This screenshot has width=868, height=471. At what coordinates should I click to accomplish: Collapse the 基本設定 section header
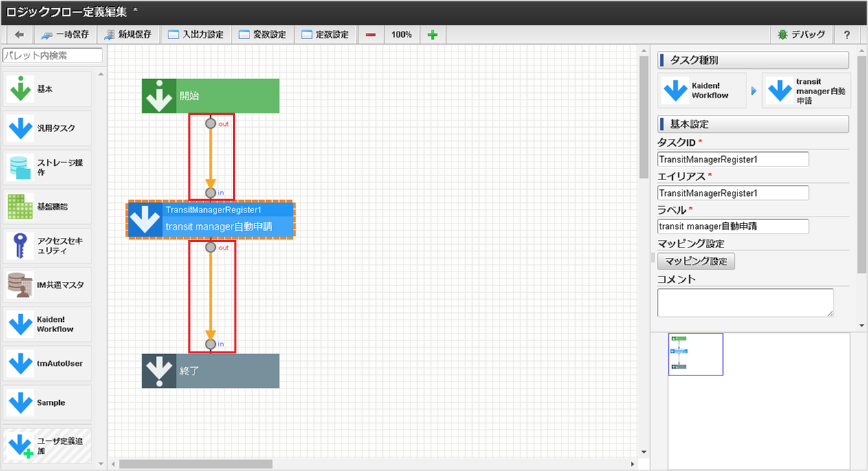753,124
